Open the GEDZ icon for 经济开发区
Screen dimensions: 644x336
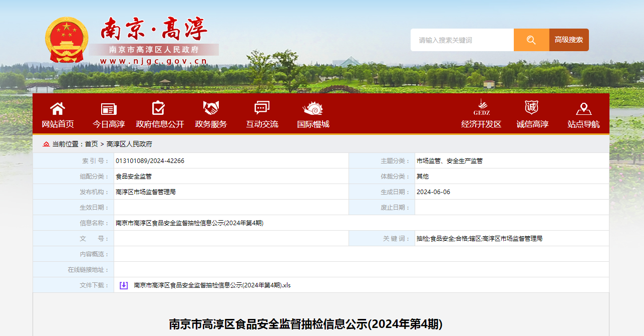point(481,107)
